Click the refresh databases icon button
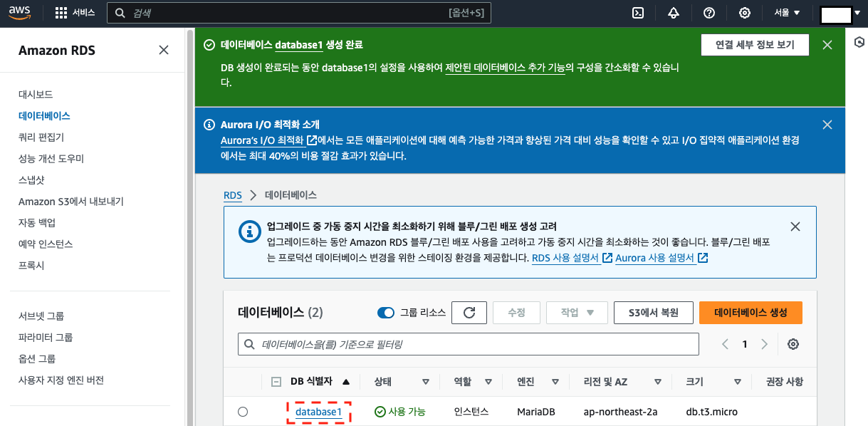The image size is (868, 426). pos(469,313)
